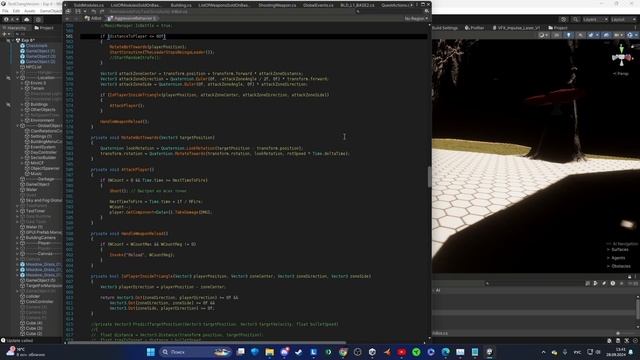Image resolution: width=640 pixels, height=360 pixels.
Task: Click the red app icon on the taskbar
Action: (x=402, y=352)
